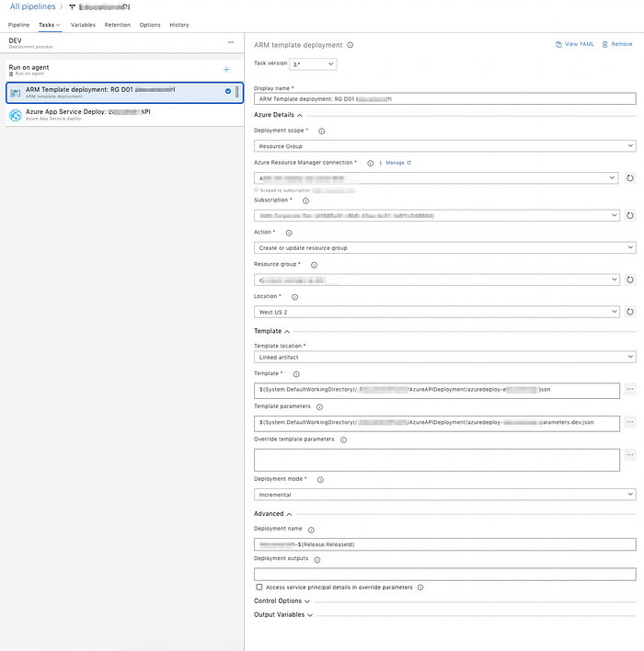The width and height of the screenshot is (644, 651).
Task: Refresh the Resource group list
Action: click(630, 280)
